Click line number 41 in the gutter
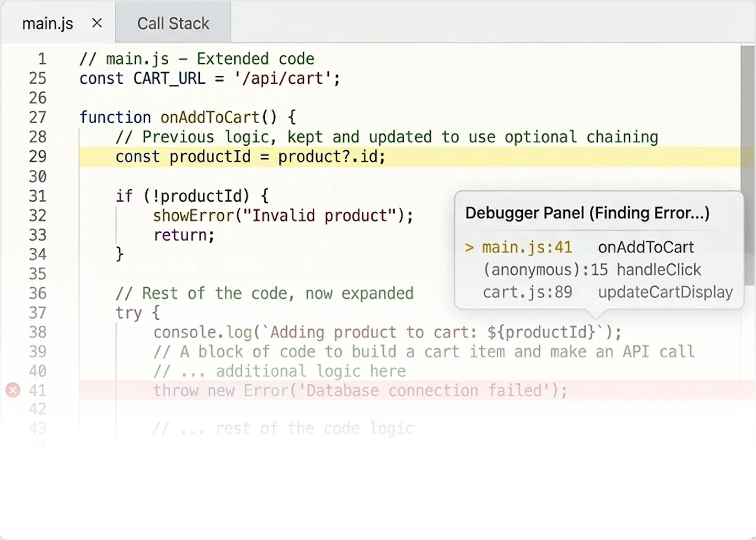Viewport: 756px width, 540px height. tap(38, 390)
